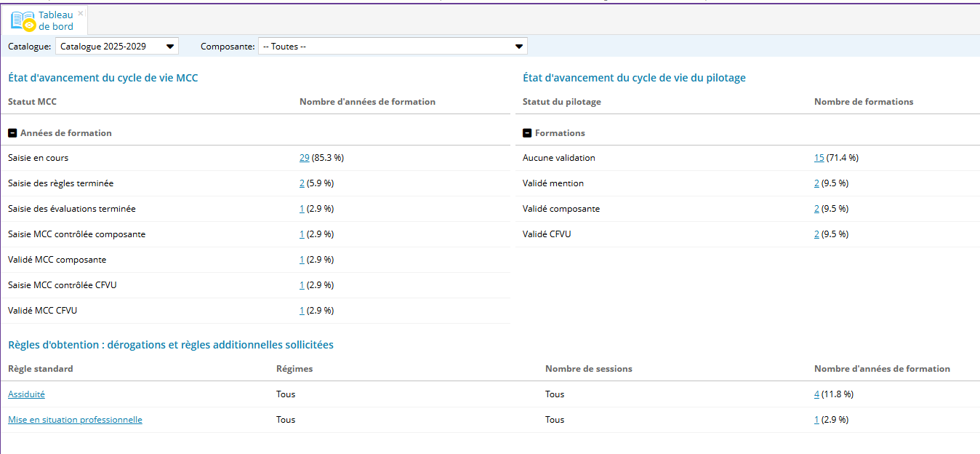Switch to the Tableau de bord tab

[56, 21]
